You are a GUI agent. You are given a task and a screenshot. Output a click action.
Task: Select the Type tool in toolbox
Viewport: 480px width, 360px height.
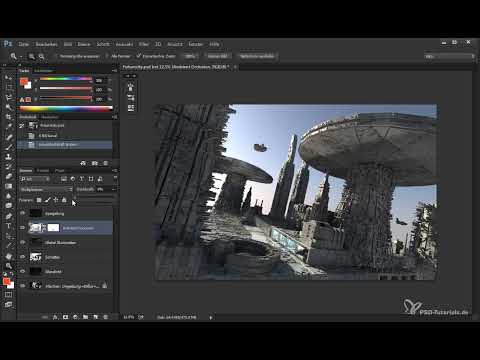pos(8,226)
